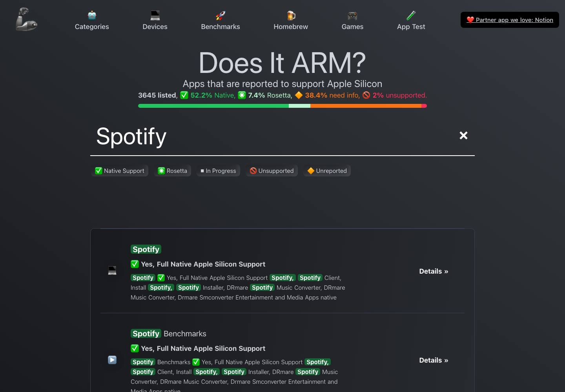The image size is (565, 392).
Task: Toggle the Native Support filter
Action: pyautogui.click(x=120, y=171)
